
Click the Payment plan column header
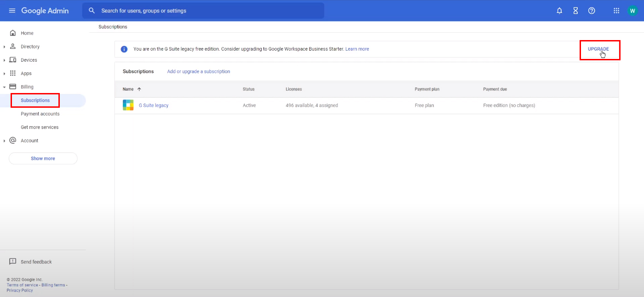pos(426,89)
